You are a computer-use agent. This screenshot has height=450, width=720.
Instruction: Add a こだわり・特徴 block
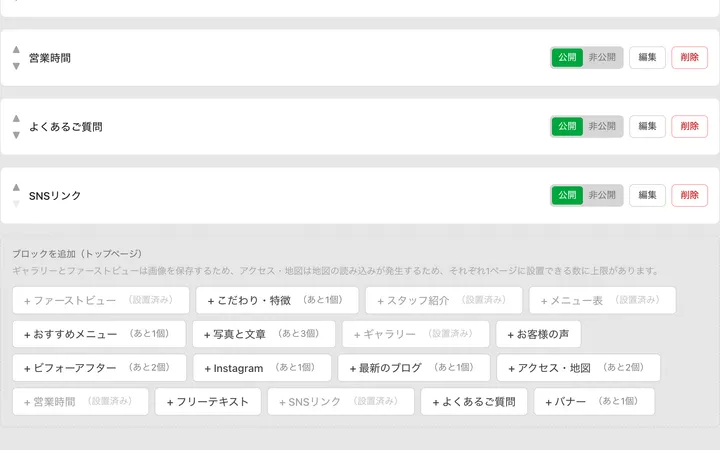[277, 300]
